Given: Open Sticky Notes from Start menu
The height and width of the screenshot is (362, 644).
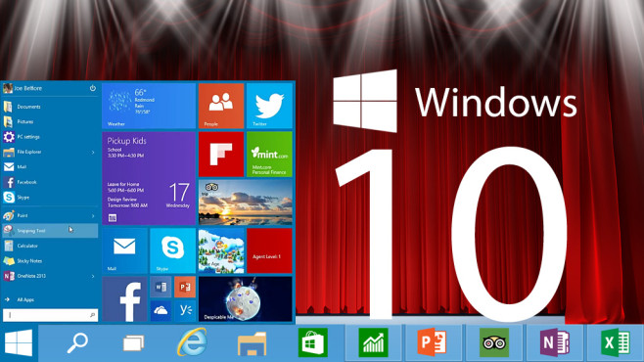Looking at the screenshot, I should (x=50, y=261).
